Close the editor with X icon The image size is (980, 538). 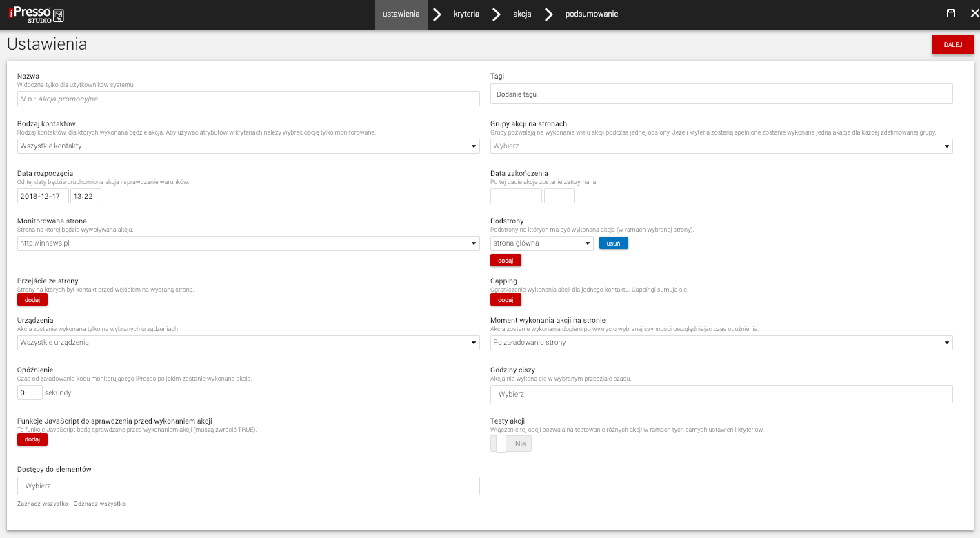pos(974,14)
